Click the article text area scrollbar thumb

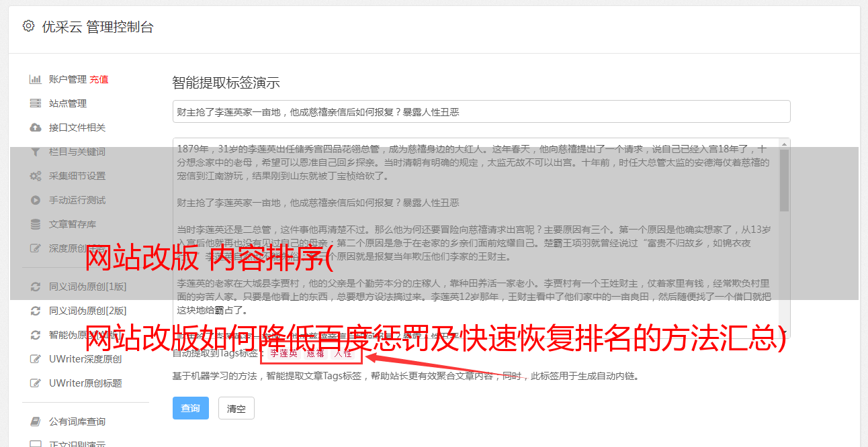[x=784, y=179]
